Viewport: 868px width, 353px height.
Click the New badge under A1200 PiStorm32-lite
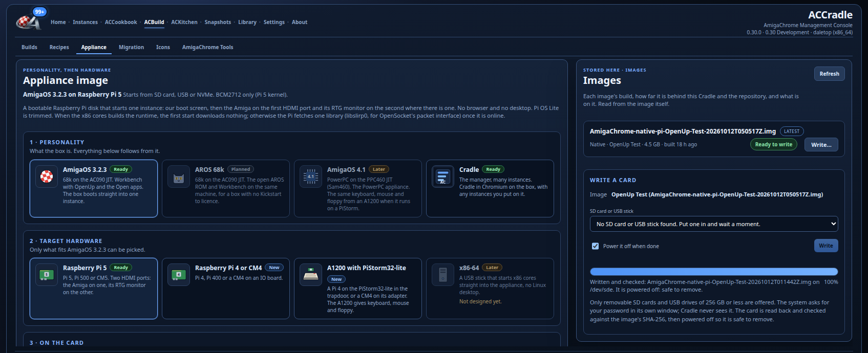click(x=336, y=279)
